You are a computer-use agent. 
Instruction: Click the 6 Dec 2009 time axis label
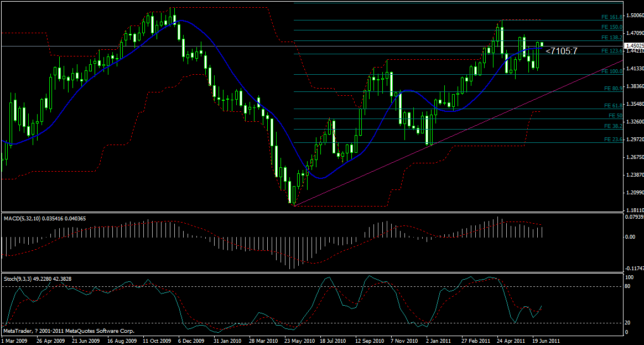tap(190, 341)
